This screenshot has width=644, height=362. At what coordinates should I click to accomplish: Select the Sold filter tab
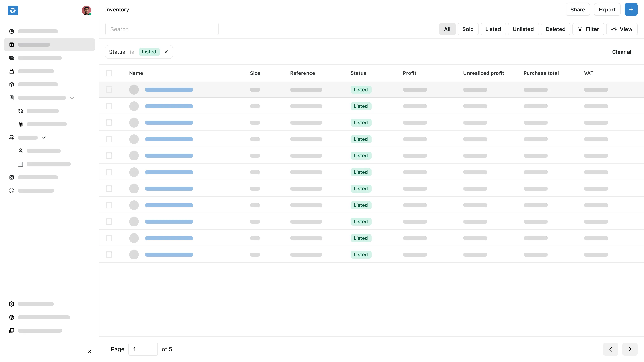point(468,29)
